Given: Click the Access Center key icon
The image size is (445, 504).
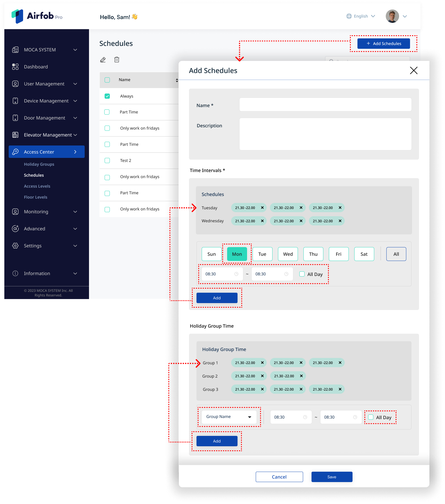Looking at the screenshot, I should pos(15,152).
